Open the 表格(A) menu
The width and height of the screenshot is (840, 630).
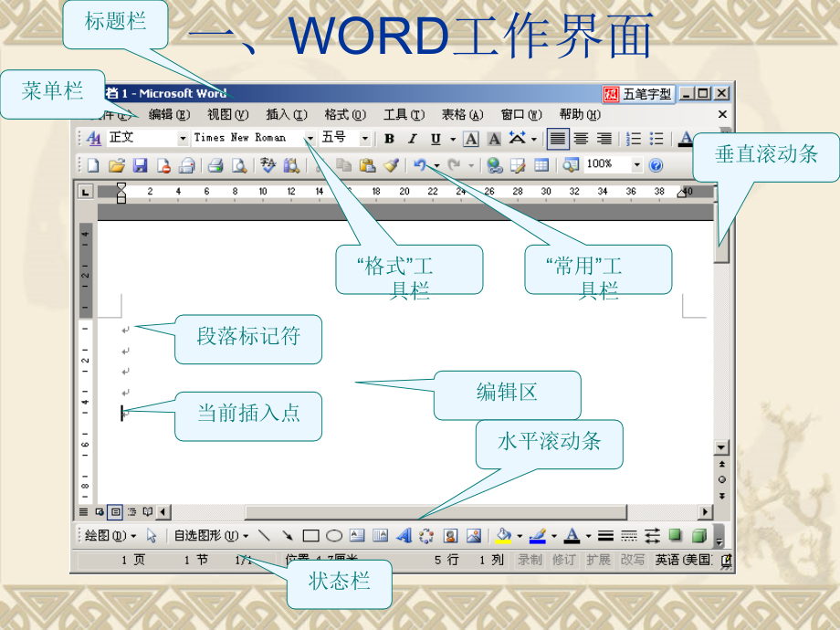click(x=462, y=114)
